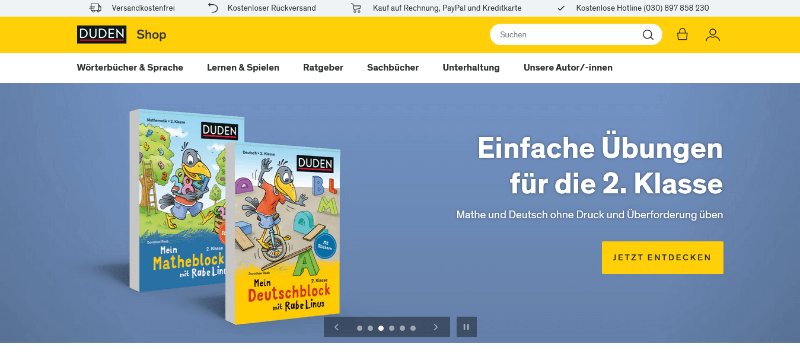The height and width of the screenshot is (364, 800).
Task: Click the return arrow Rückversand icon
Action: pos(213,8)
